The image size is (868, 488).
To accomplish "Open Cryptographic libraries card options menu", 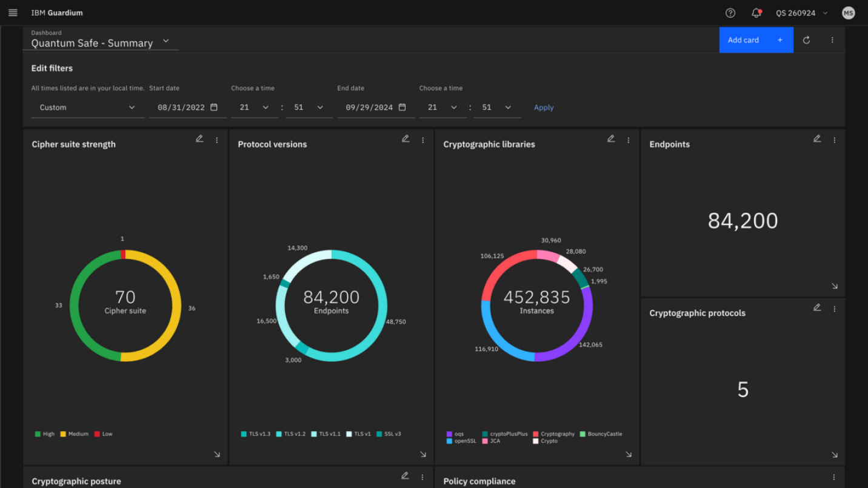I will click(629, 140).
